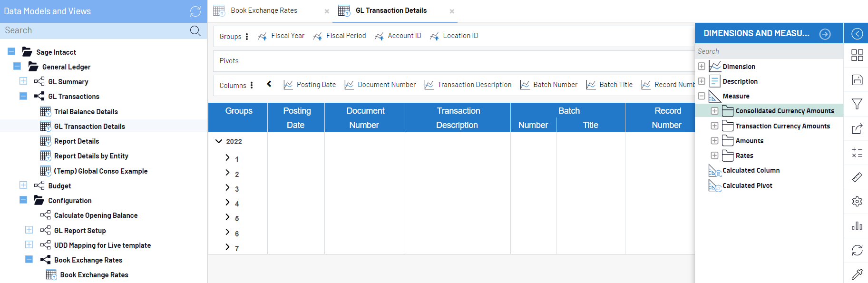Switch to Book Exchange Rates tab
Image resolution: width=868 pixels, height=283 pixels.
coord(264,10)
